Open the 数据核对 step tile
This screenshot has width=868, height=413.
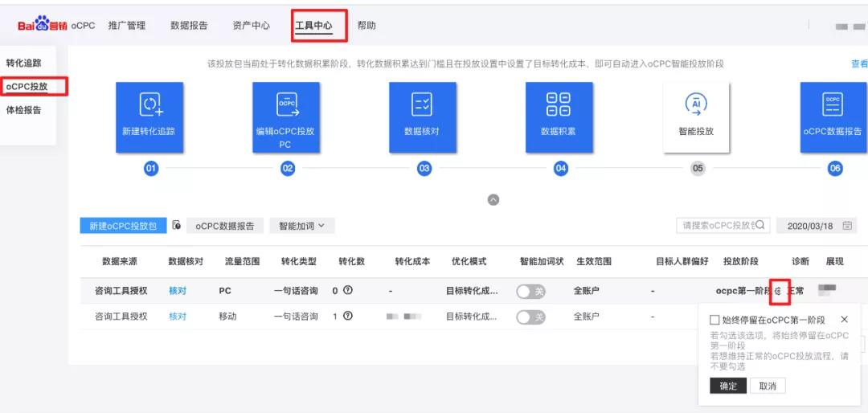[422, 117]
